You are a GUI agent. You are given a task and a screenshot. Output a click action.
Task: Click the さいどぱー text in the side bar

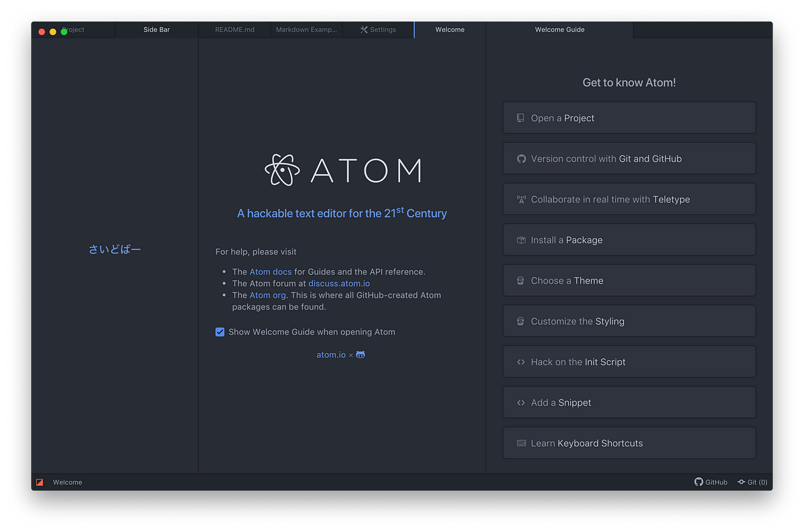click(115, 249)
